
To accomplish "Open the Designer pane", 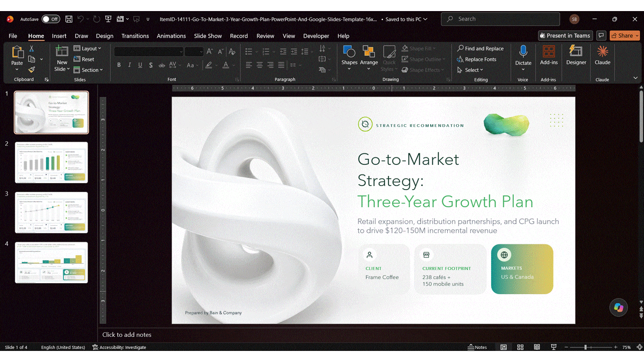I will click(x=576, y=55).
